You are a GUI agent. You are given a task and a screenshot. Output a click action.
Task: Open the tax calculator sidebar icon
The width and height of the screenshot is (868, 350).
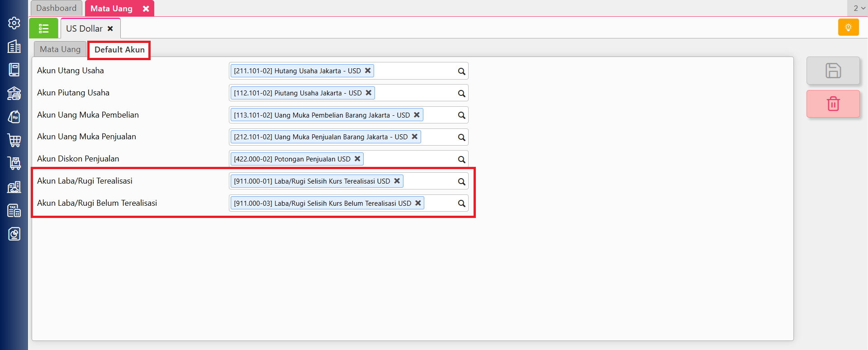point(14,210)
